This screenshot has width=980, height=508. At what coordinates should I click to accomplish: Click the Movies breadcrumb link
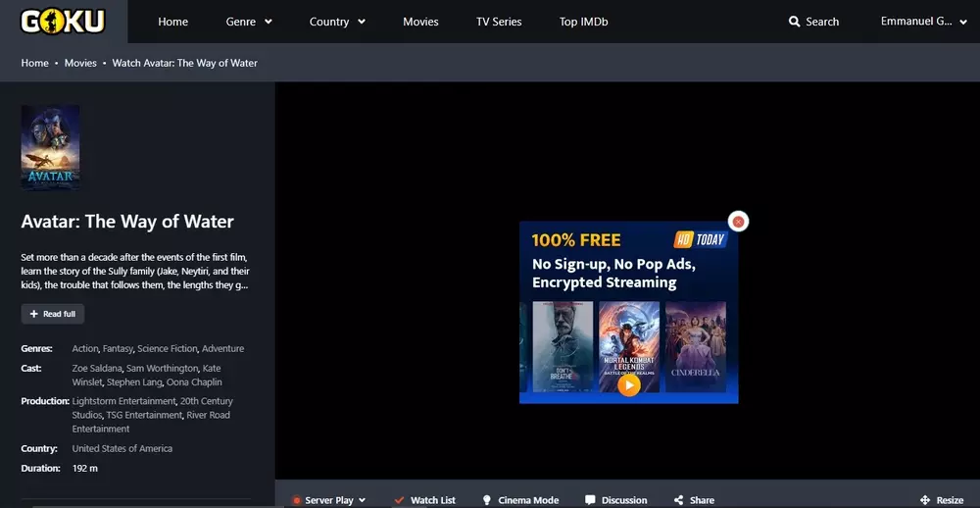click(80, 63)
